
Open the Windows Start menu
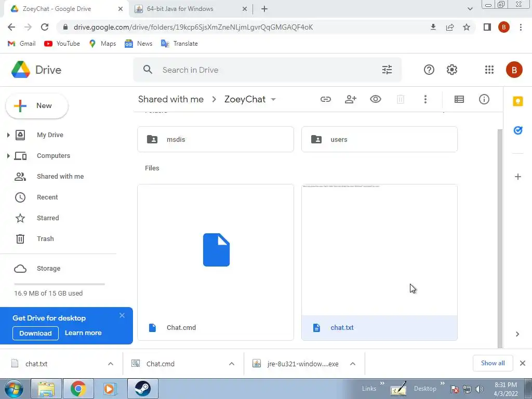14,389
